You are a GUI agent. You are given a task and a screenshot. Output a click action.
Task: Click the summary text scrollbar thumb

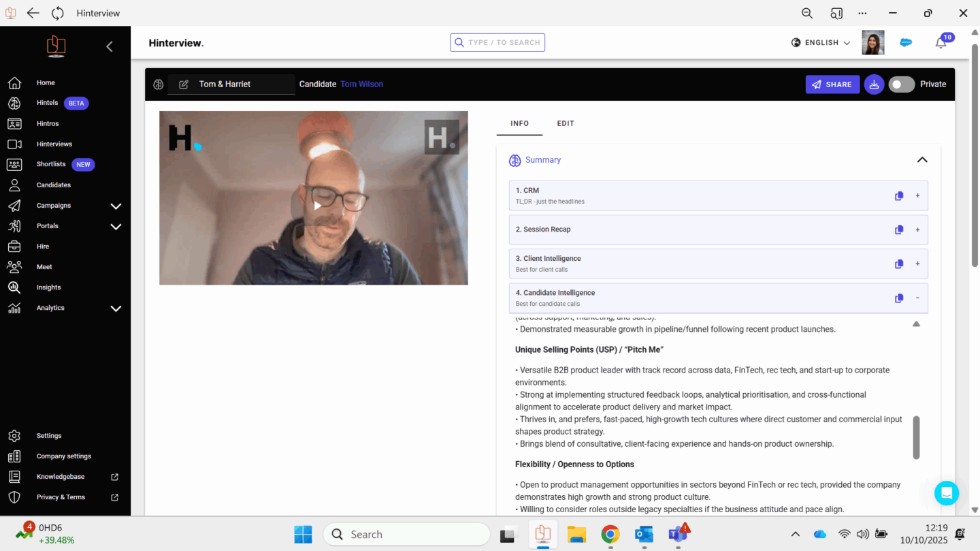(x=916, y=437)
